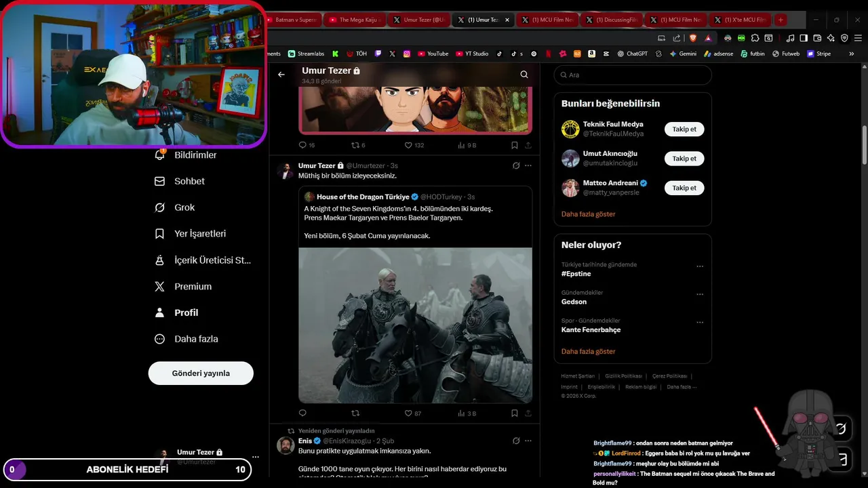Share the post with 132 likes
The height and width of the screenshot is (488, 868).
pyautogui.click(x=528, y=145)
